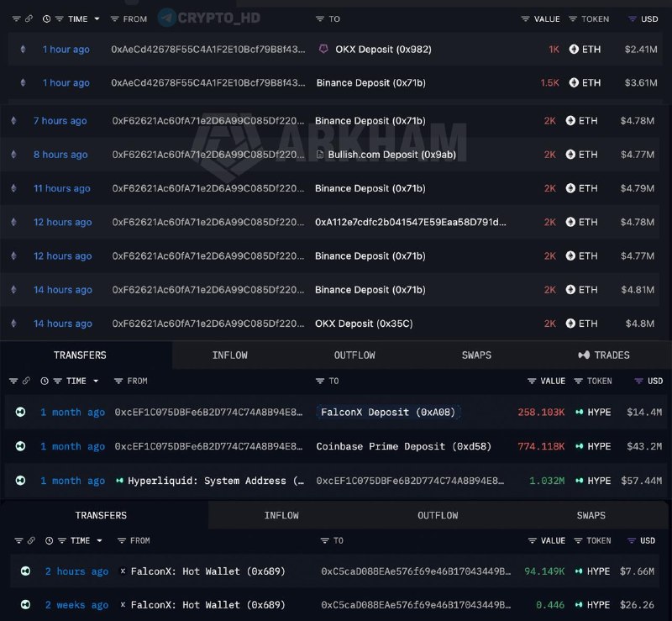
Task: Filter the VALUE column in the middle table
Action: pyautogui.click(x=532, y=381)
